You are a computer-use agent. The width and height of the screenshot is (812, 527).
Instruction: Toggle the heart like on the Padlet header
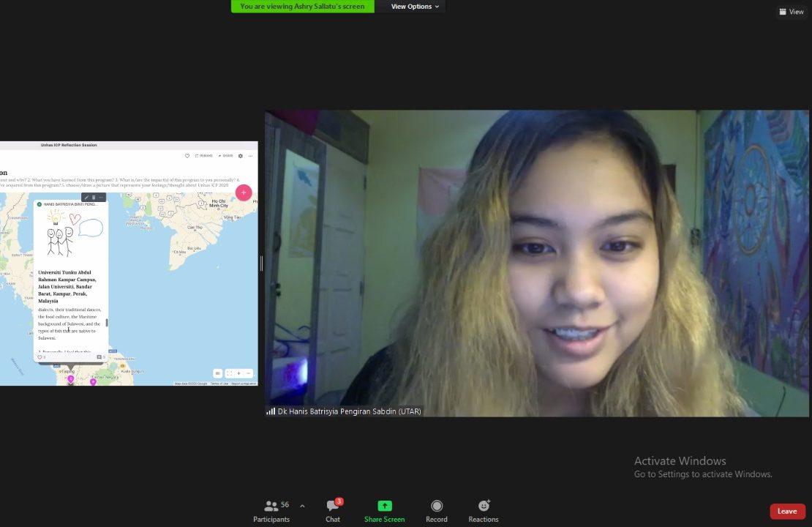pos(187,156)
